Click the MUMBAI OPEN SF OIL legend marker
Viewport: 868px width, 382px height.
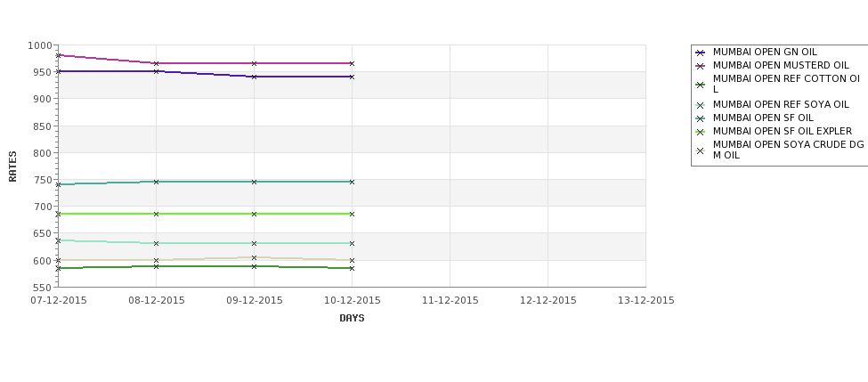click(701, 118)
